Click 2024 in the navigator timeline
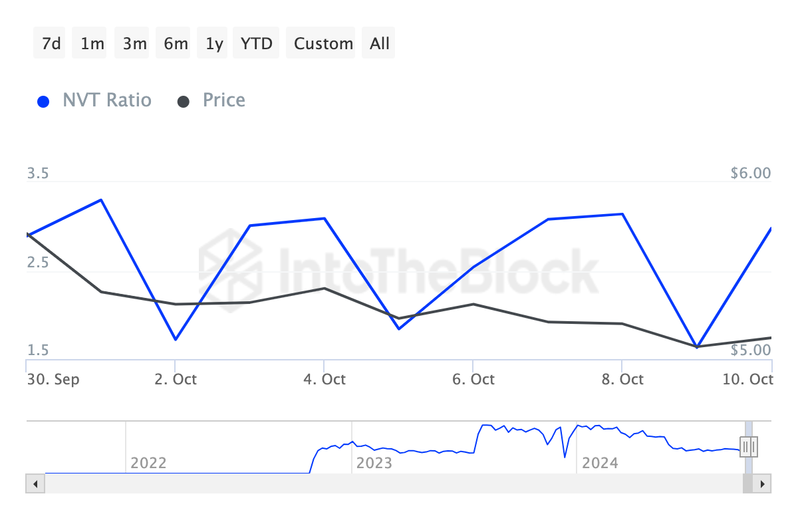The width and height of the screenshot is (798, 532). pyautogui.click(x=599, y=462)
